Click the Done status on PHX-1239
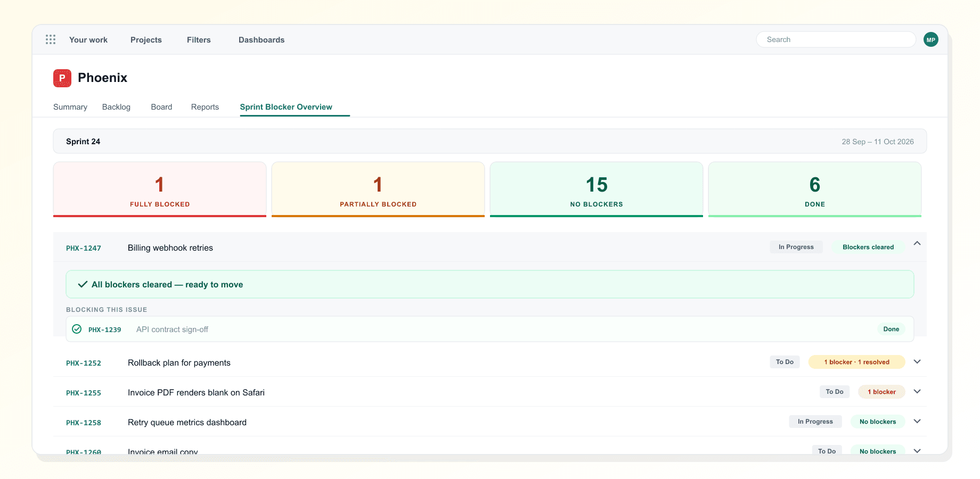This screenshot has height=479, width=980. (x=891, y=329)
